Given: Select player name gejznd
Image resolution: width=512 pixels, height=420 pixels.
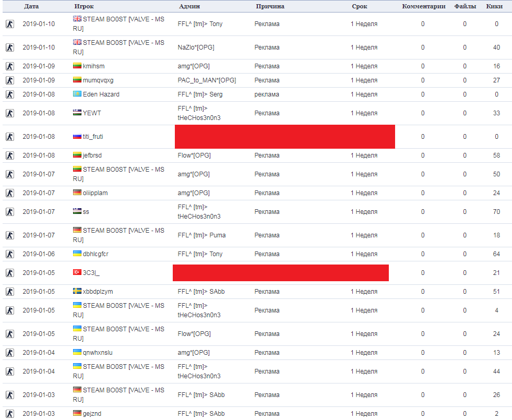Looking at the screenshot, I should [92, 413].
